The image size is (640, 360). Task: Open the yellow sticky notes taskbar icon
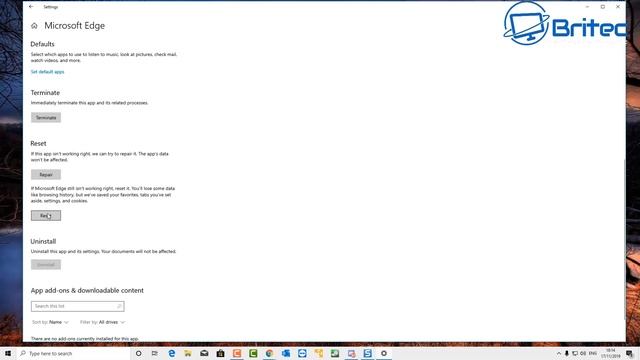point(318,353)
